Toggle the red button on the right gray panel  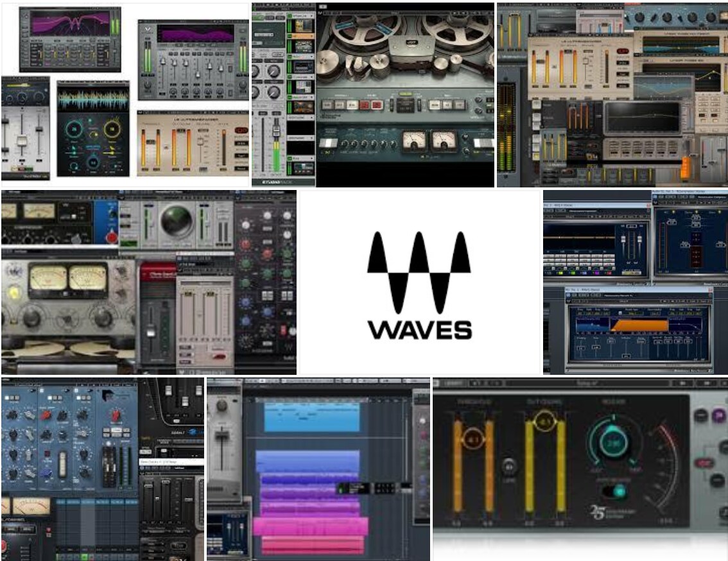704,463
